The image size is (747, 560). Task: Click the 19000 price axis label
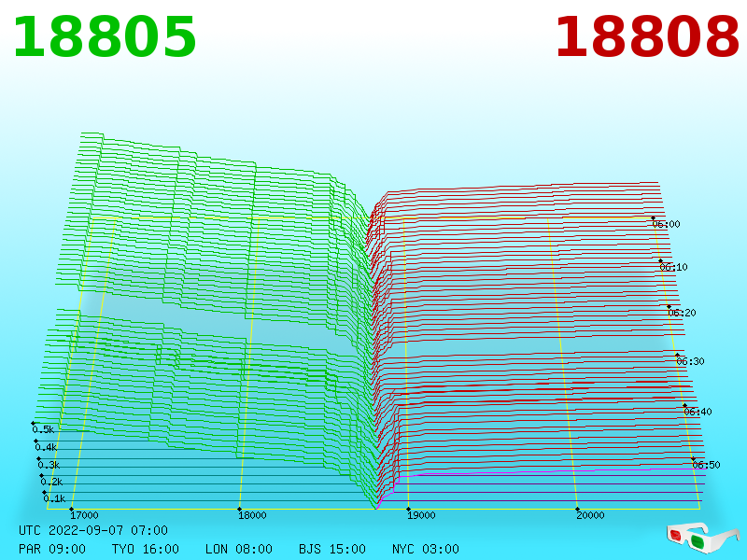[422, 515]
